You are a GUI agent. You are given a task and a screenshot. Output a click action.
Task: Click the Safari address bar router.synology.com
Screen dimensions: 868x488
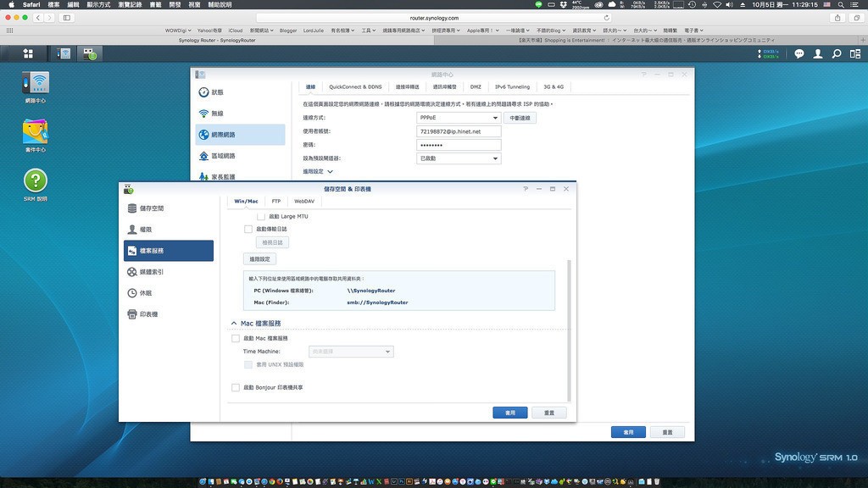[435, 18]
